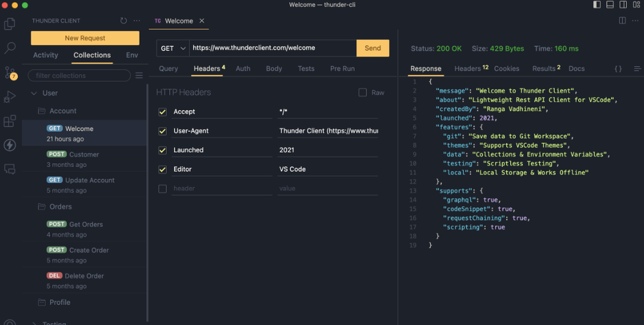The height and width of the screenshot is (325, 644).
Task: Open response Headers tab with 12
Action: click(471, 69)
